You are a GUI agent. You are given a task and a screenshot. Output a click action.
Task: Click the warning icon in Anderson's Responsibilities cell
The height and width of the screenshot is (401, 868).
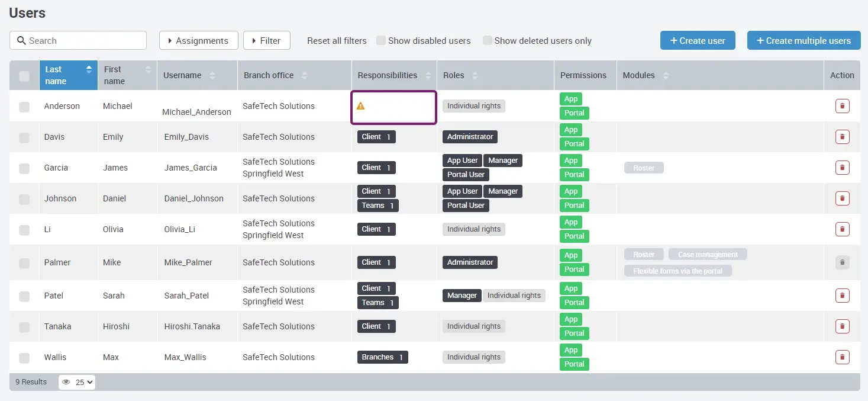pyautogui.click(x=362, y=105)
